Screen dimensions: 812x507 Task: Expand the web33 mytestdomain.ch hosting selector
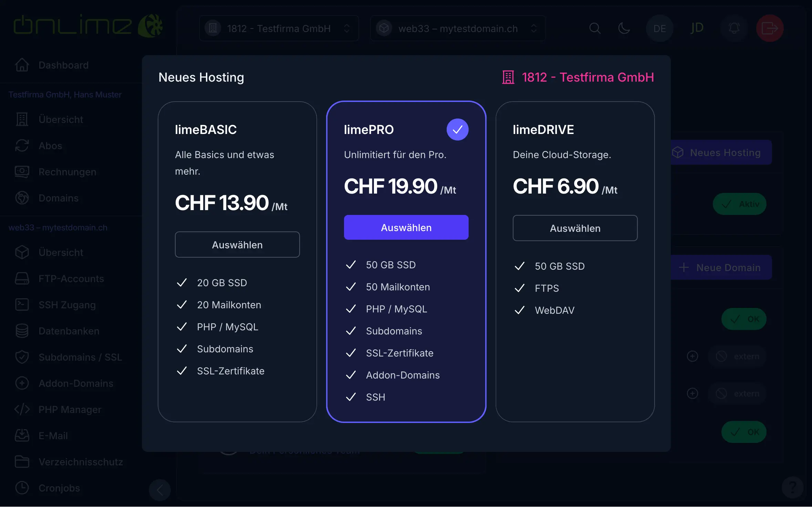click(458, 28)
